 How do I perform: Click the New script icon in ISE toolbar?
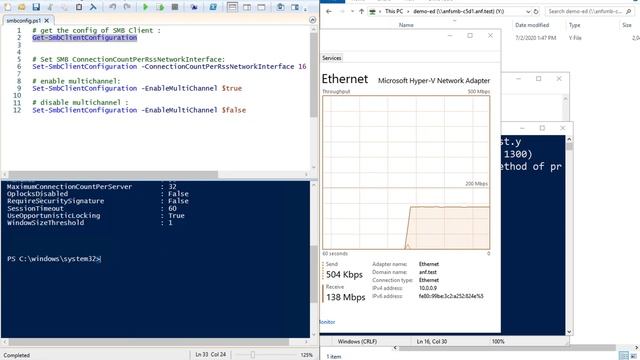pos(7,7)
